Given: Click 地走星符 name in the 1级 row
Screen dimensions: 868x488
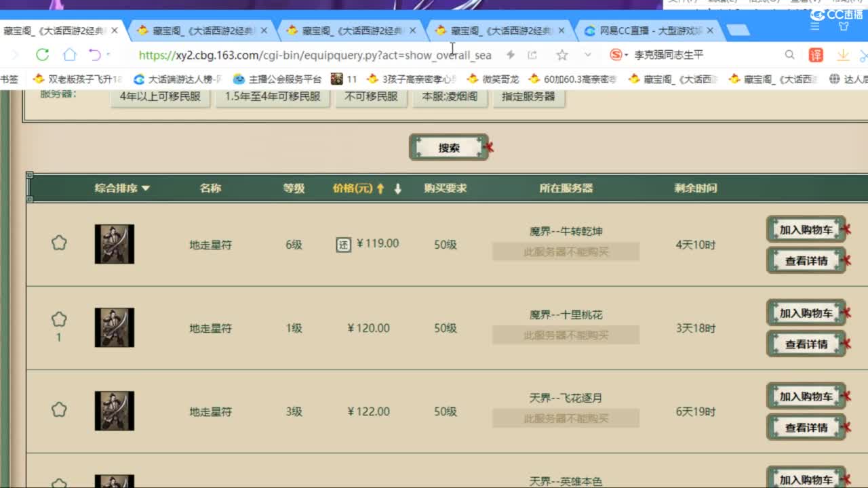Looking at the screenshot, I should click(x=210, y=328).
